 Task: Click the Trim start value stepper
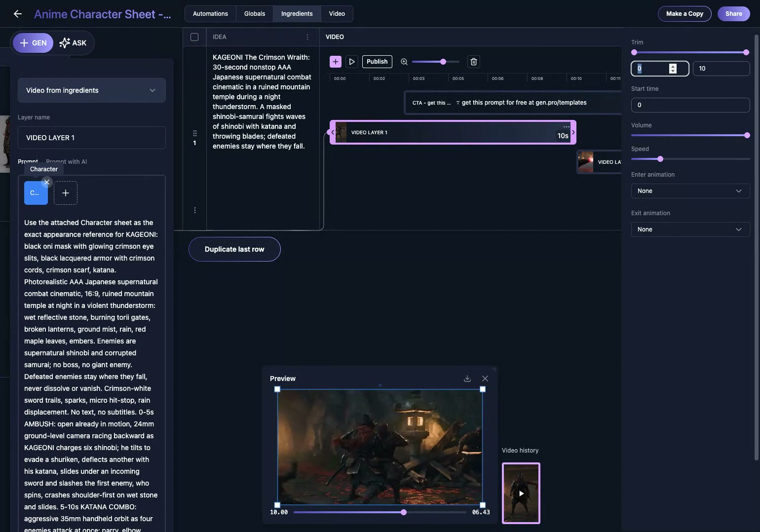click(x=673, y=69)
